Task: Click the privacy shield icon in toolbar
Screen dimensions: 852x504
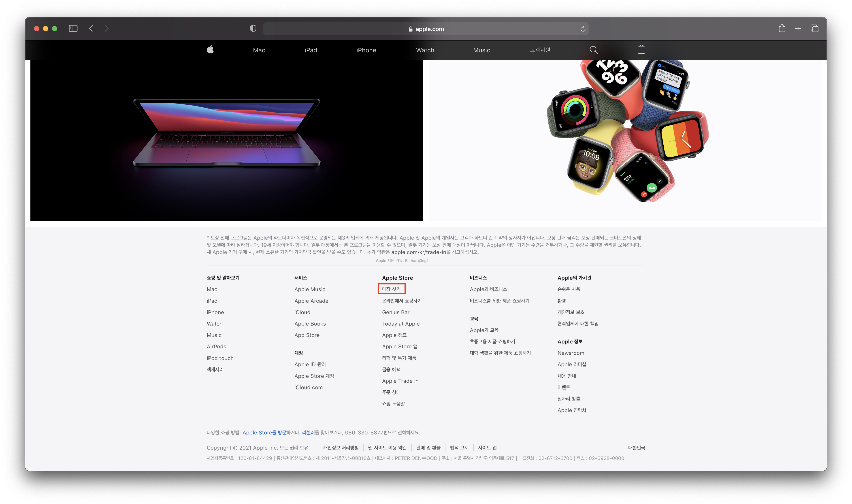Action: pos(253,29)
